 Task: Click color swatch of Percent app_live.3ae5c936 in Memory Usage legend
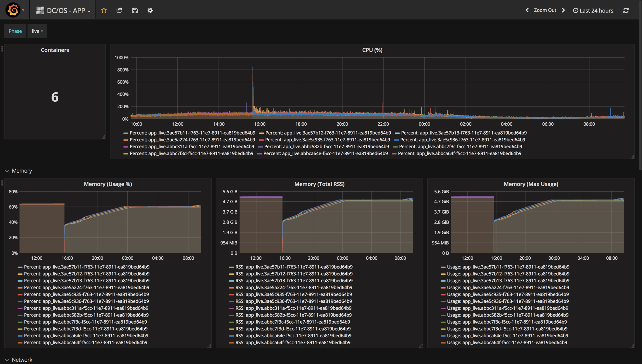20,301
